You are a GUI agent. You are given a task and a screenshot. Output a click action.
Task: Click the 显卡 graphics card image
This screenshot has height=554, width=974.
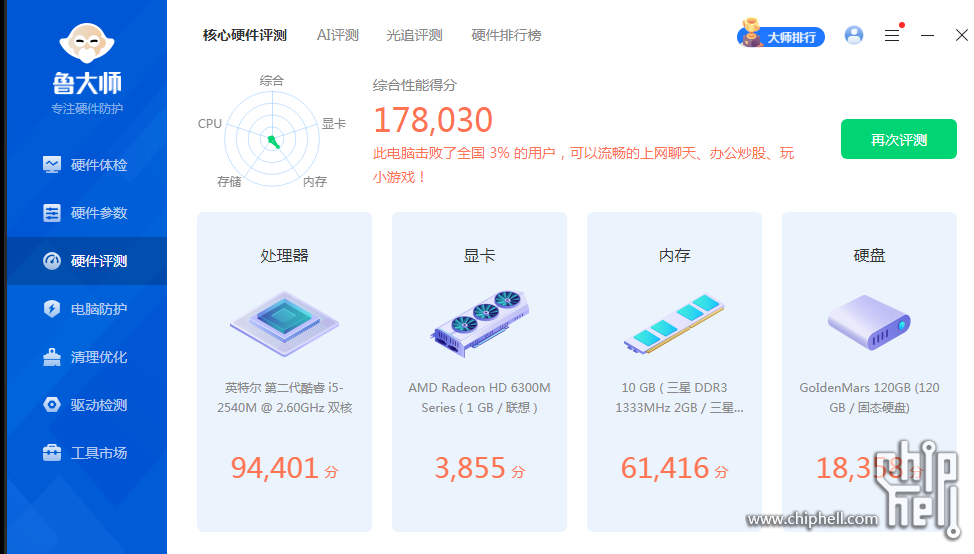point(479,322)
